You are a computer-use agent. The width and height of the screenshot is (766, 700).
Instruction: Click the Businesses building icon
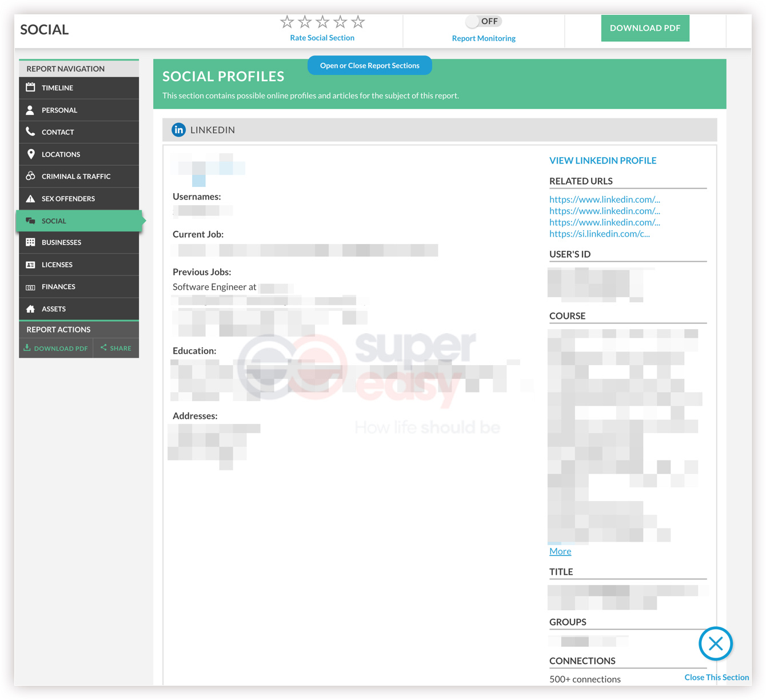tap(30, 242)
